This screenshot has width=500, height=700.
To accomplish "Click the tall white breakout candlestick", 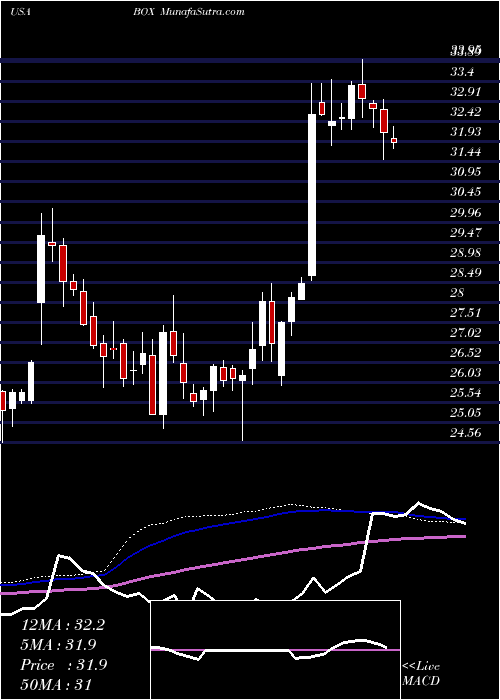I will [312, 195].
